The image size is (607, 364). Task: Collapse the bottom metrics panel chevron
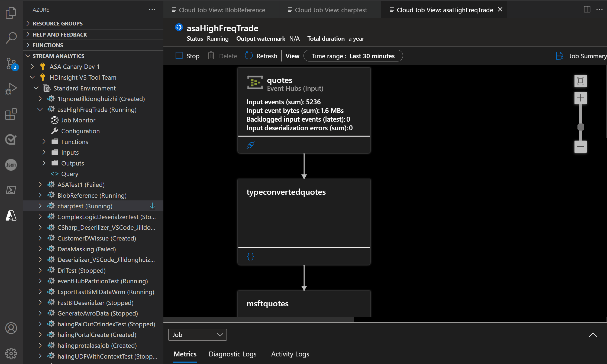point(593,335)
